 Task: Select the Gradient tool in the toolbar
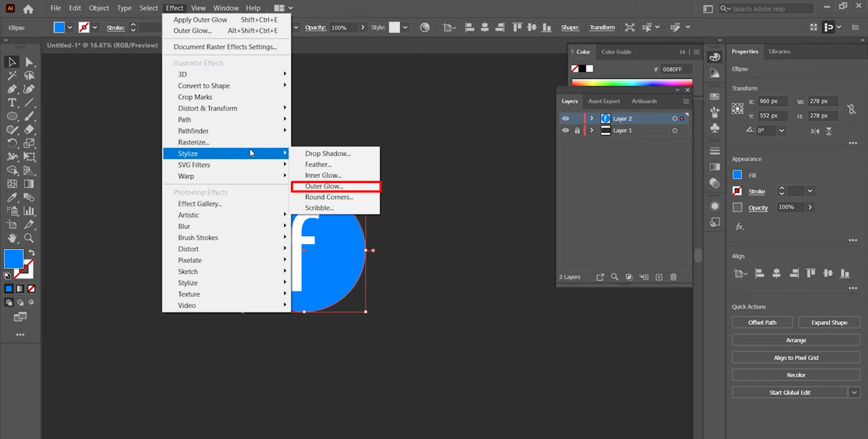(x=29, y=184)
